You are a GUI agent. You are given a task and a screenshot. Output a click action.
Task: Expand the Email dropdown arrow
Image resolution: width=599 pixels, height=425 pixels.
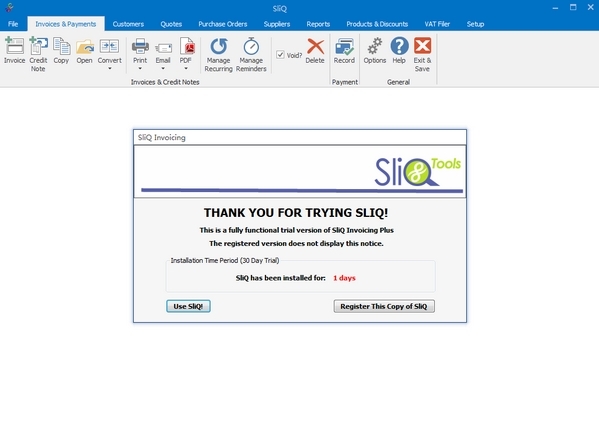pyautogui.click(x=163, y=69)
